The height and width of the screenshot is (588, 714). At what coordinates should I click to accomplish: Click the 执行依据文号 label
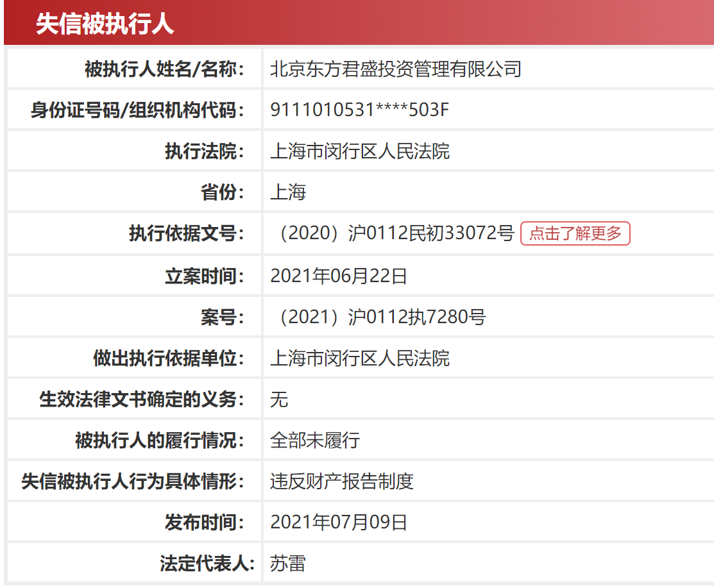click(187, 233)
